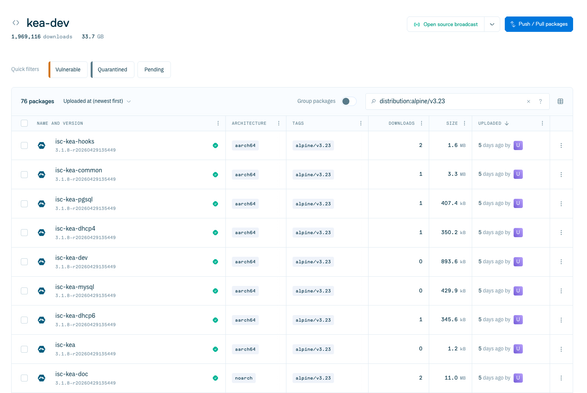Click the noarch tag in isc-kea-doc row
Screen dimensions: 587x393
[x=244, y=378]
